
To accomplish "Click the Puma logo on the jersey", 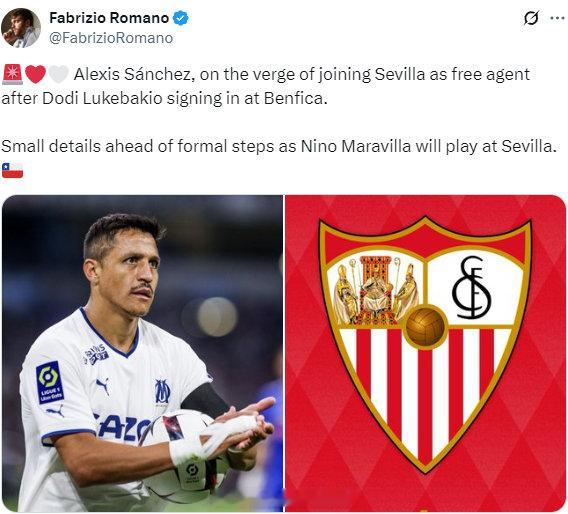I will (103, 386).
